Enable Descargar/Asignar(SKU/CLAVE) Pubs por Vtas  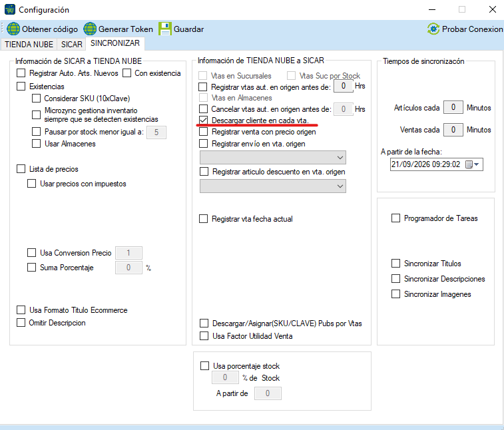point(204,323)
